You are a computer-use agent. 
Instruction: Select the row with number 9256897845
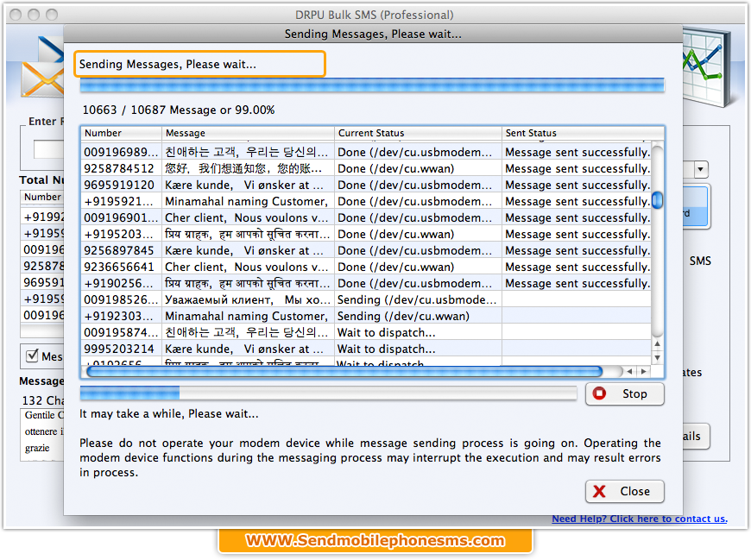(x=366, y=250)
